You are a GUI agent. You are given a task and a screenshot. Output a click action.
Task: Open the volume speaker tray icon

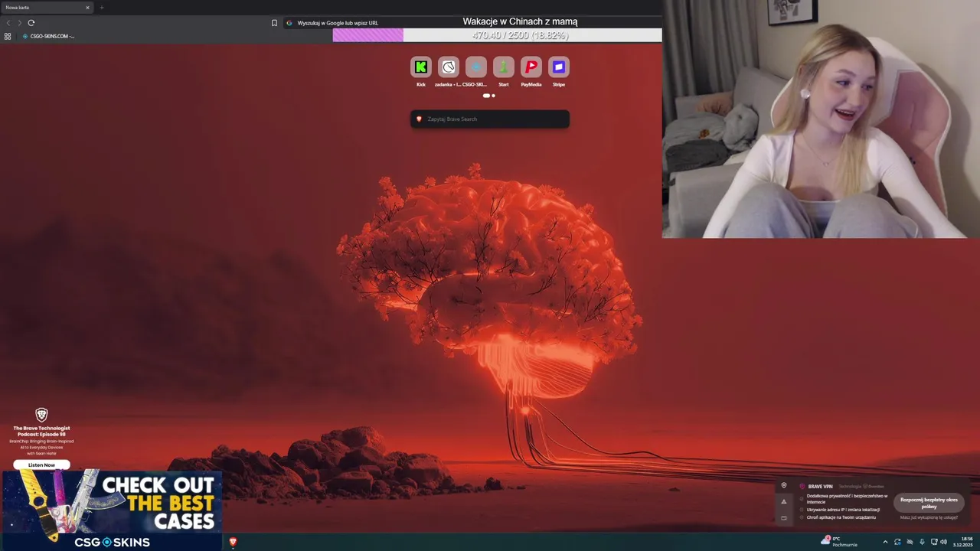943,542
